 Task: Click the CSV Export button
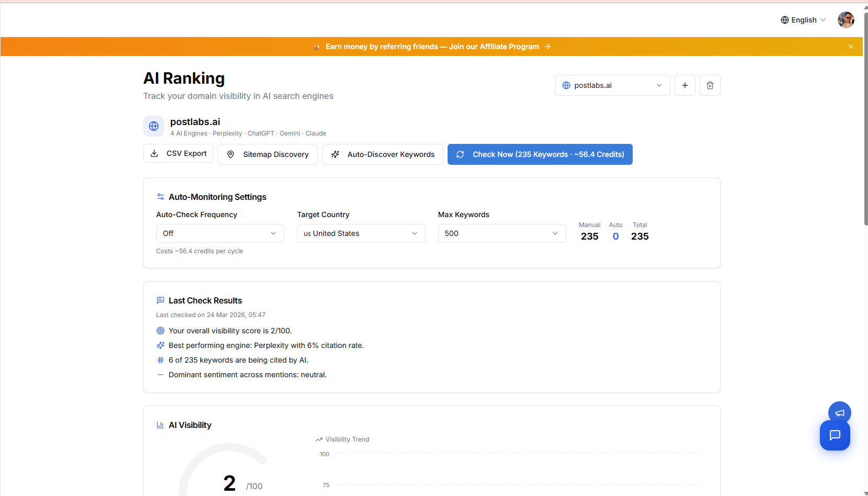pos(178,153)
